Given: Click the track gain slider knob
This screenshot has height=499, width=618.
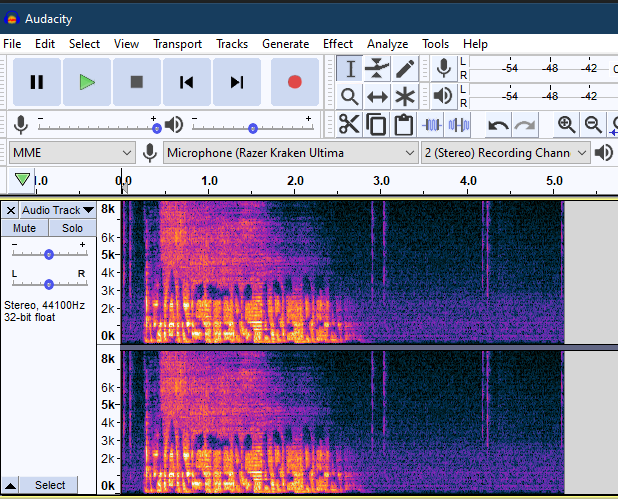Looking at the screenshot, I should click(x=49, y=255).
